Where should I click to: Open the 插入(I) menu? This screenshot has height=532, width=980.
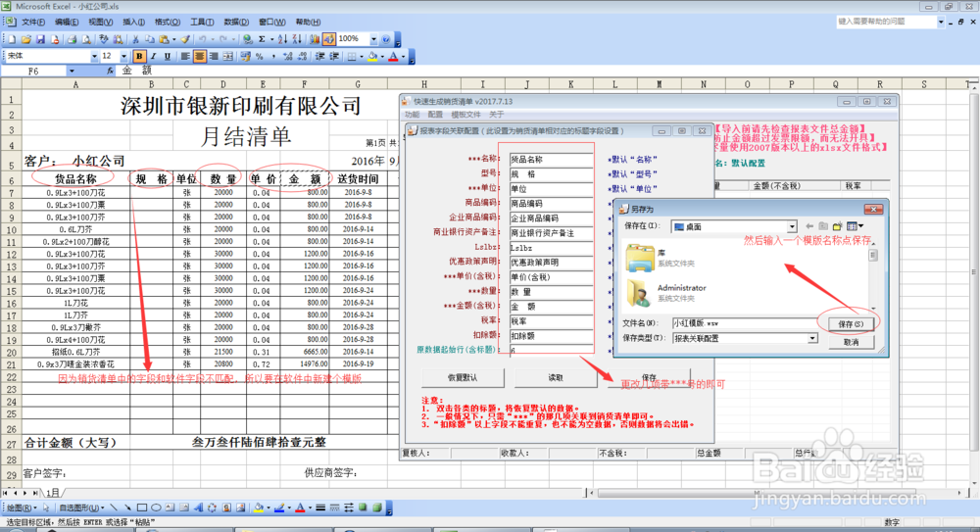(133, 22)
